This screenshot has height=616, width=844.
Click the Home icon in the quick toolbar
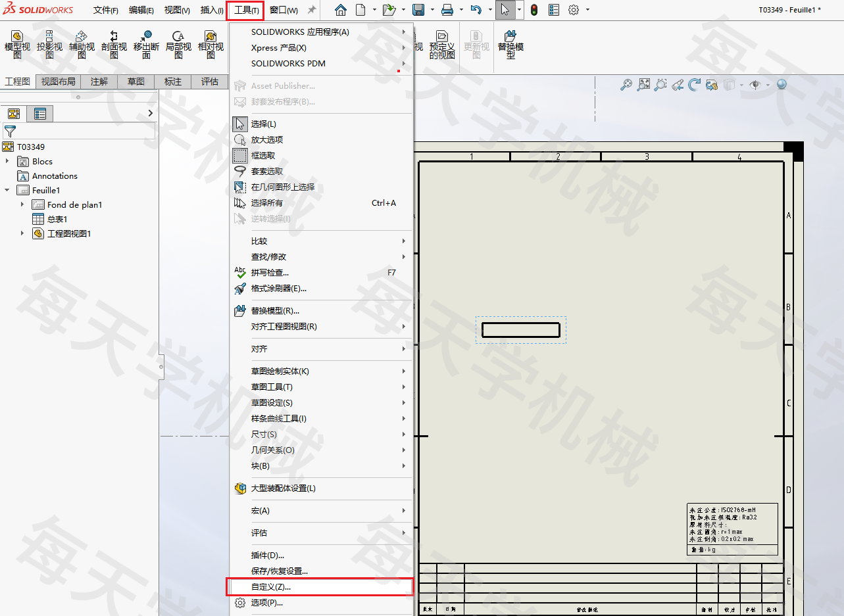[x=340, y=10]
